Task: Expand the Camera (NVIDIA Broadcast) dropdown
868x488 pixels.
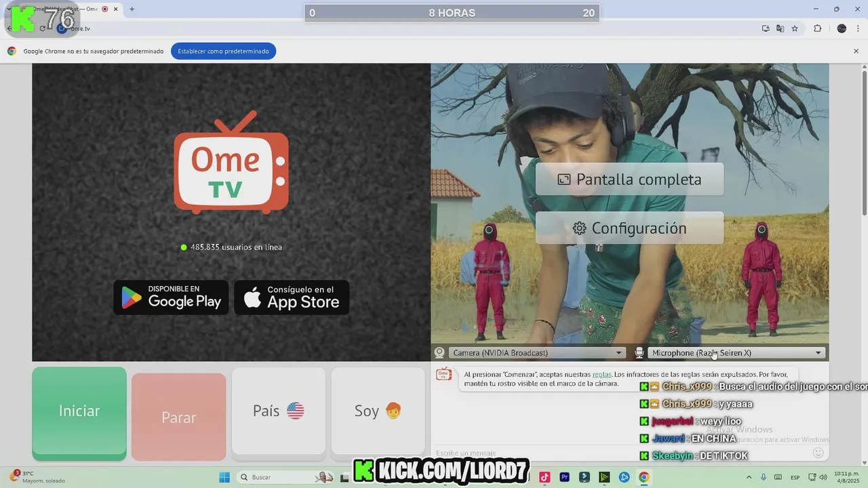Action: tap(536, 352)
